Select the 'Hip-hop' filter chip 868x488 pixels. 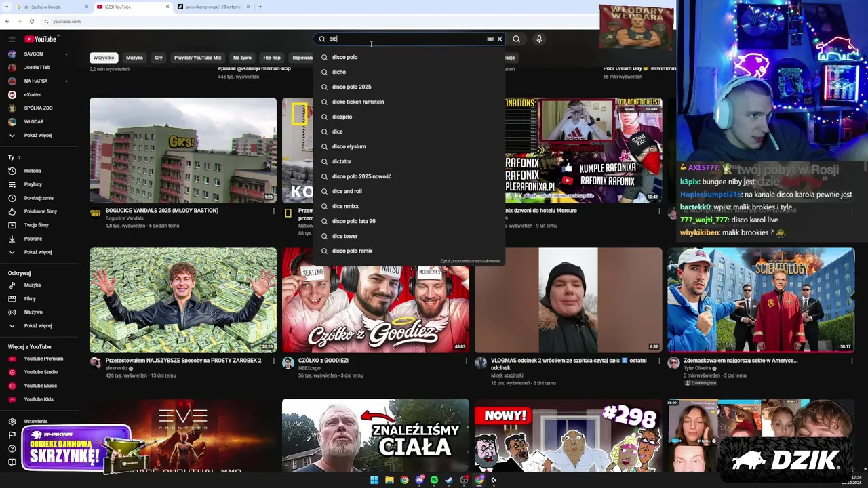coord(272,58)
